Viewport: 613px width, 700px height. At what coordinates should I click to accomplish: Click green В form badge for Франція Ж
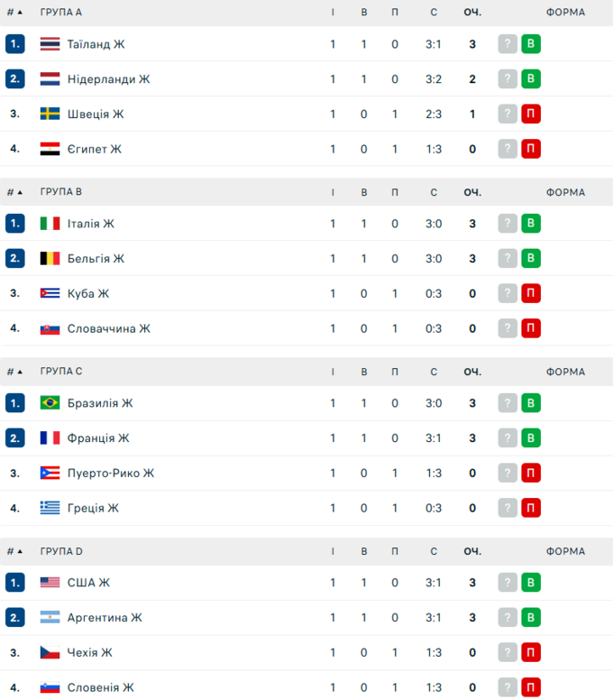click(x=531, y=438)
